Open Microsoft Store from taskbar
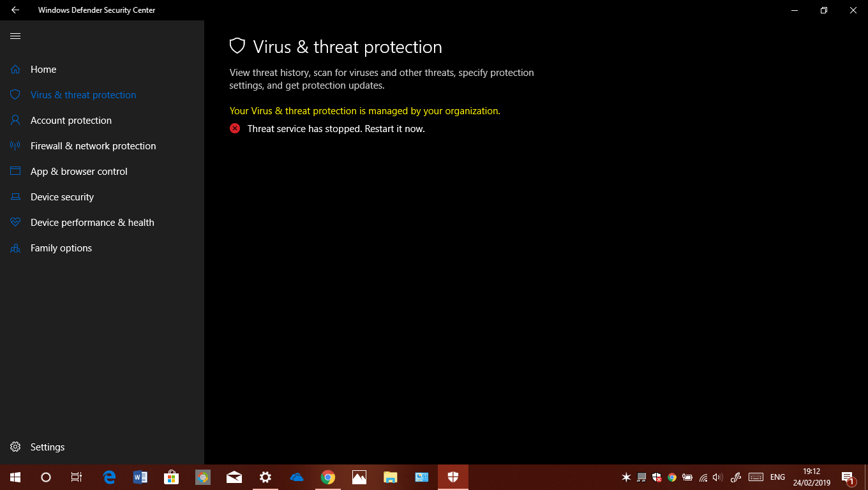The width and height of the screenshot is (868, 490). pos(171,477)
